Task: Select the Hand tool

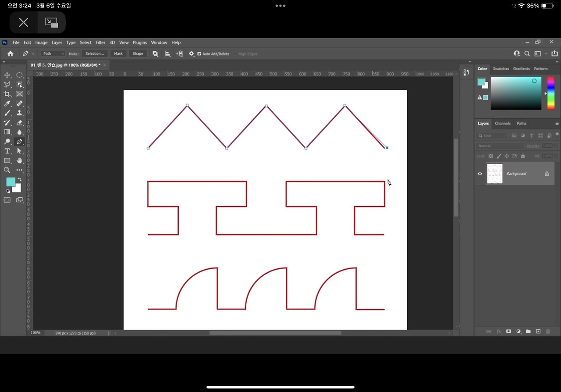Action: [19, 160]
